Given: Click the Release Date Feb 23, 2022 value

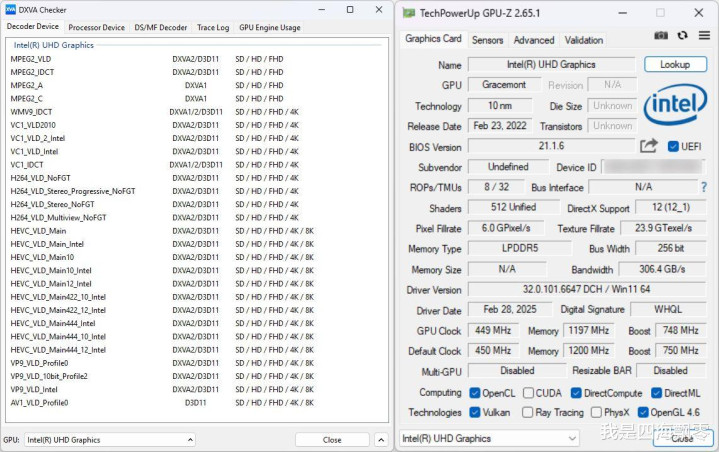Looking at the screenshot, I should pyautogui.click(x=500, y=126).
